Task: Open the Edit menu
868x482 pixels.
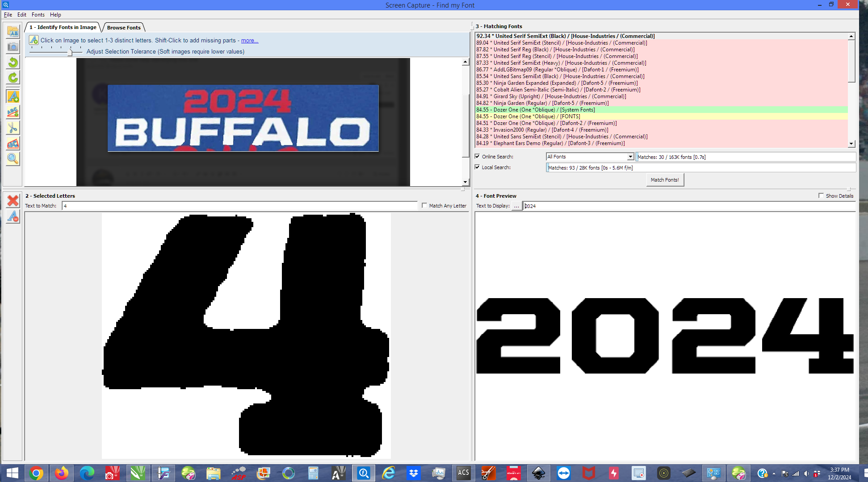Action: 22,15
